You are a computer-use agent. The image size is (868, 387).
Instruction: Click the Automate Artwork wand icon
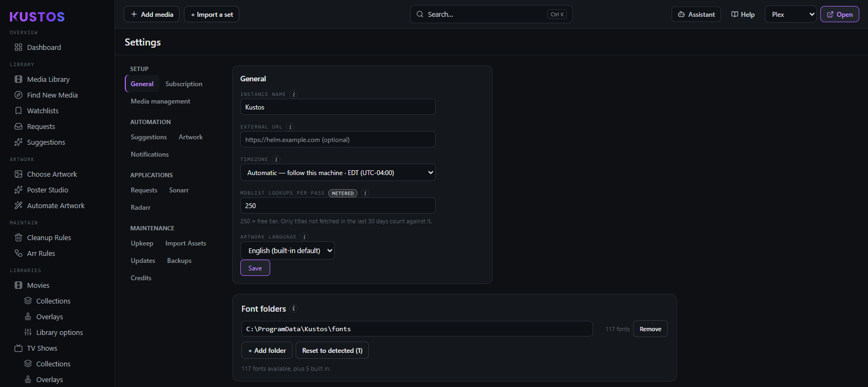tap(18, 205)
